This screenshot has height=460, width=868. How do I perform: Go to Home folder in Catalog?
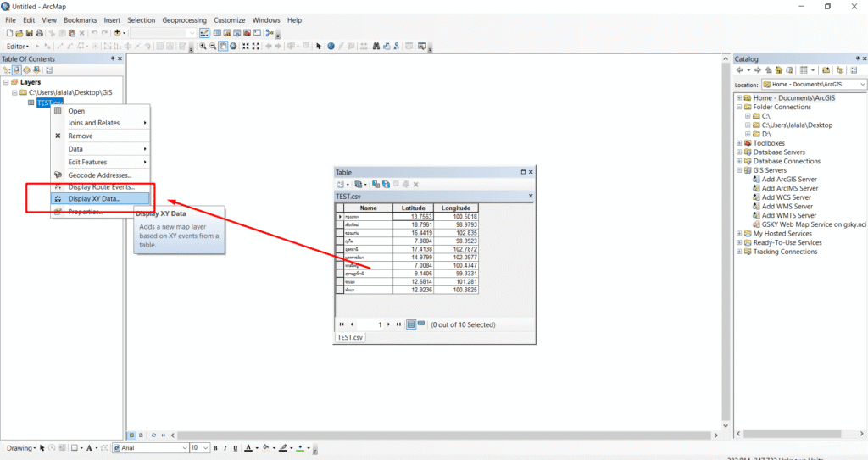click(x=779, y=69)
